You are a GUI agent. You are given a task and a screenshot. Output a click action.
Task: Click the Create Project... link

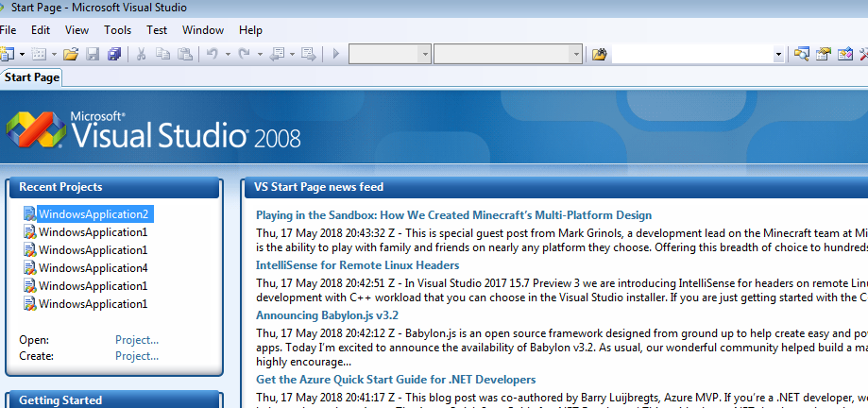pyautogui.click(x=137, y=356)
